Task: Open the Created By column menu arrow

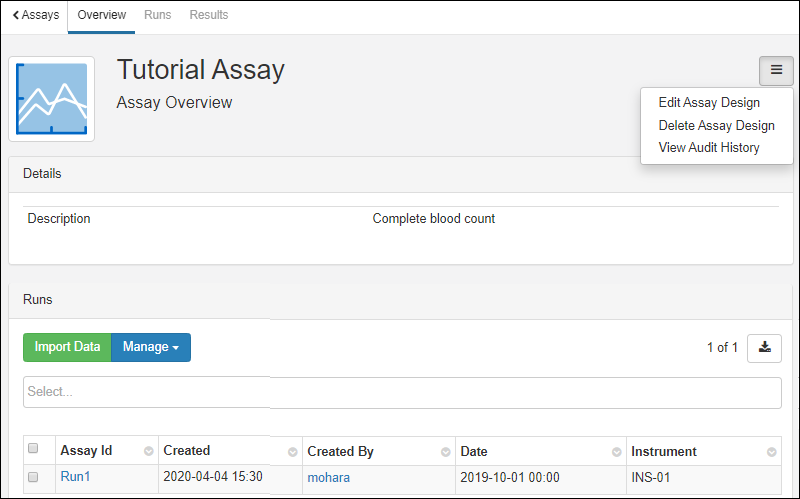Action: [445, 452]
